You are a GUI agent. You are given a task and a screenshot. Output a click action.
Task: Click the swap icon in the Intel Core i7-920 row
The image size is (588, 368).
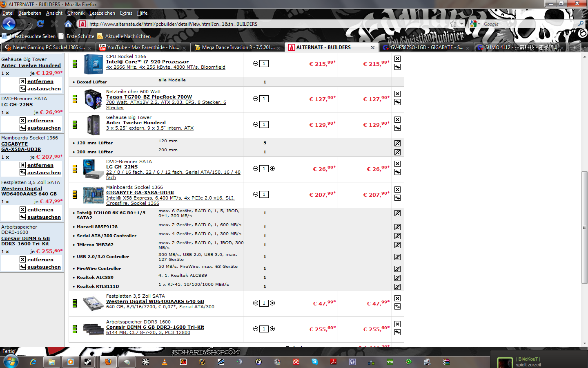click(397, 67)
